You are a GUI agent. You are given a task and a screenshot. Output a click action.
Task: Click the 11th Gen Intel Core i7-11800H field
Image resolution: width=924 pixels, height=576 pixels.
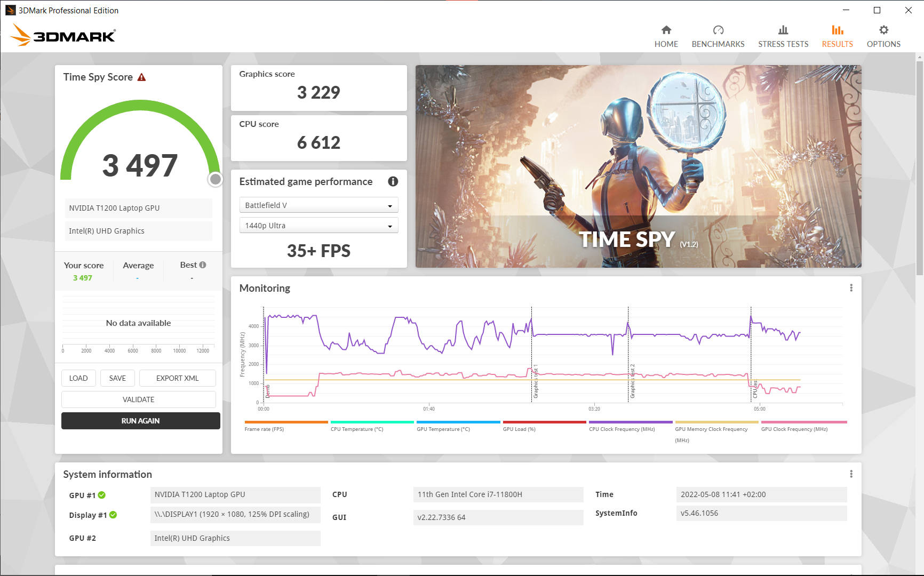click(x=498, y=494)
